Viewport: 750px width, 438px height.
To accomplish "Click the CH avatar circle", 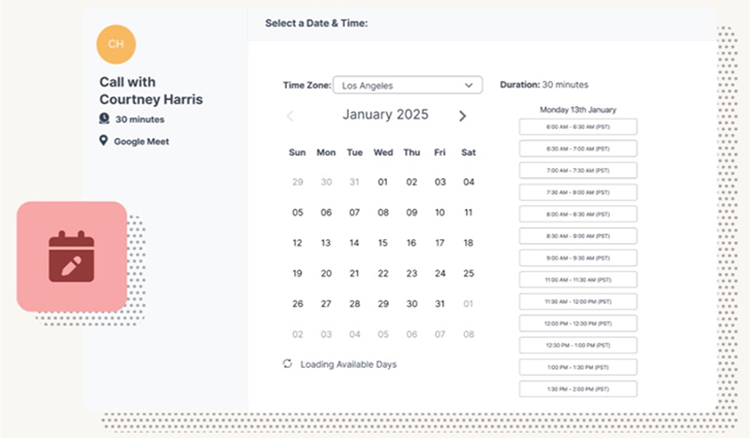I will click(116, 44).
